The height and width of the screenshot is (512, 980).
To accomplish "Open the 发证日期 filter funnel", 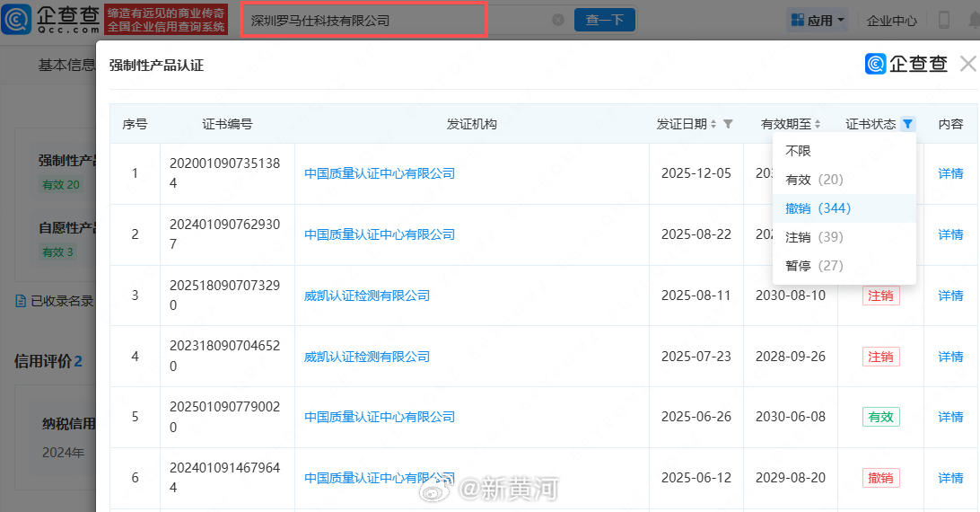I will (x=728, y=124).
